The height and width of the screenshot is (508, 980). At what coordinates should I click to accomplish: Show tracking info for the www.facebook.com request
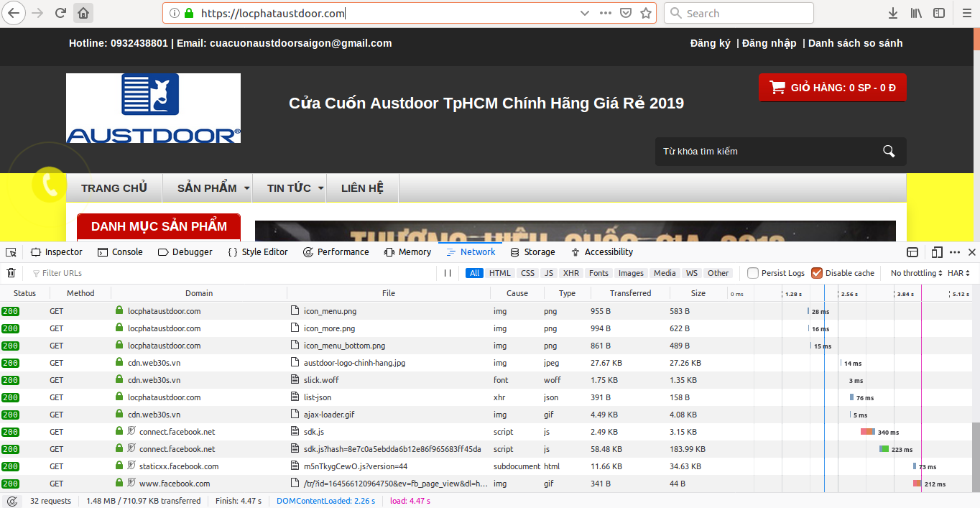[x=131, y=484]
